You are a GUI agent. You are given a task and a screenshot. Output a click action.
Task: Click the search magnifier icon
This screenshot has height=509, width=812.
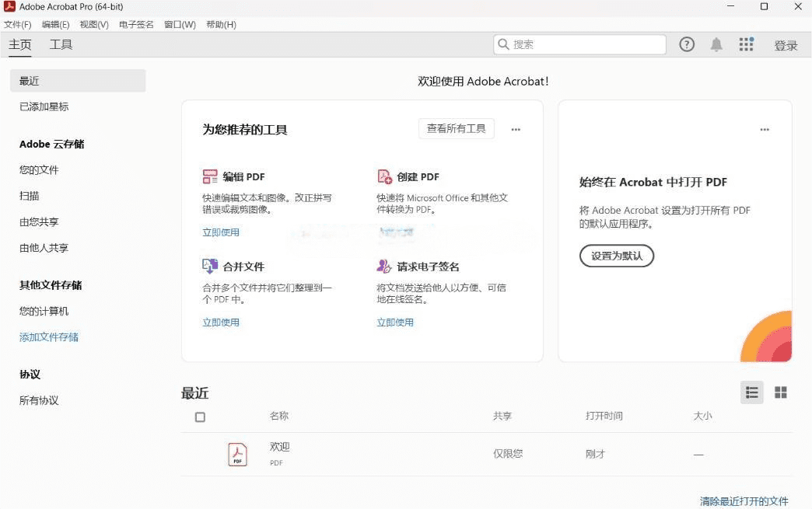click(503, 44)
